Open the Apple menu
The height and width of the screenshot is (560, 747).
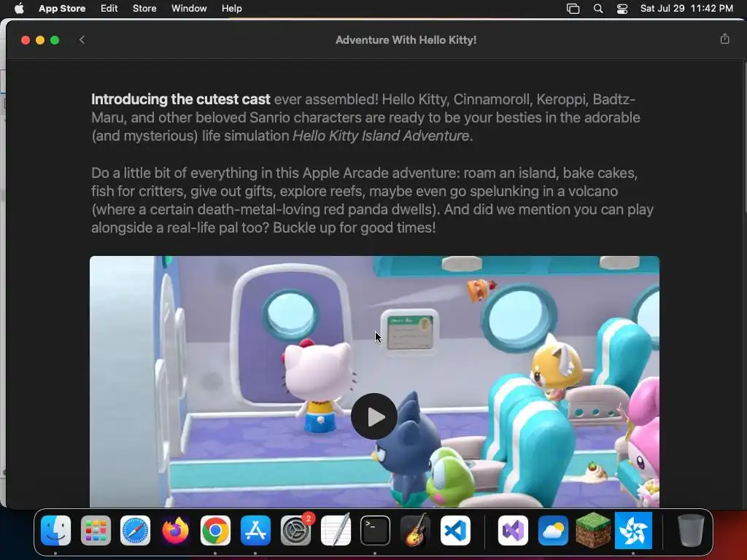[x=19, y=9]
